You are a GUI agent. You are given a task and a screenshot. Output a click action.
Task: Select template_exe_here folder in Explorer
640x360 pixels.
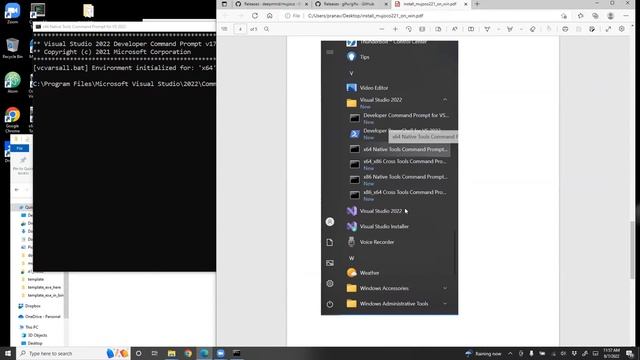44,287
